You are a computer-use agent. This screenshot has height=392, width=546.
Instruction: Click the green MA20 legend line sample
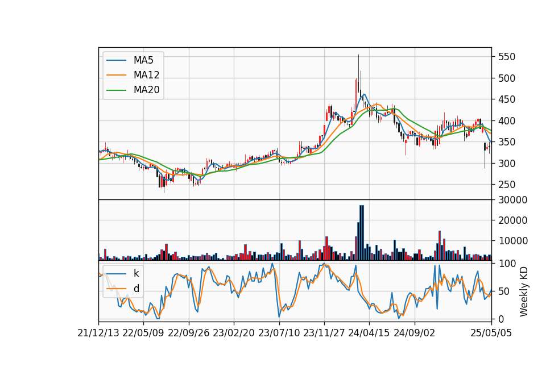coord(116,90)
